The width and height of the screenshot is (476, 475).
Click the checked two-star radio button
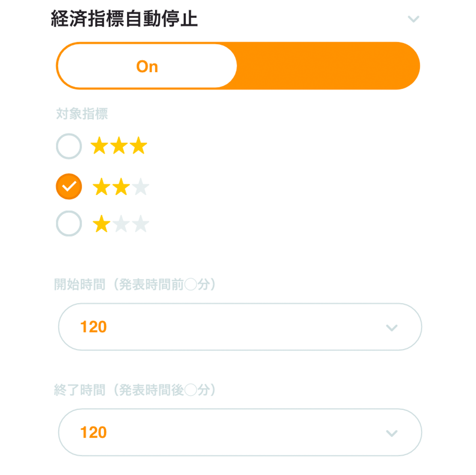click(x=69, y=186)
